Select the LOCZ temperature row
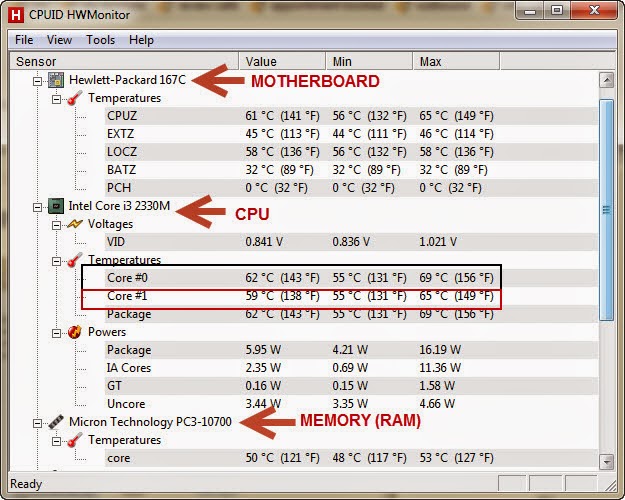Screen dimensions: 625x500 pyautogui.click(x=351, y=152)
